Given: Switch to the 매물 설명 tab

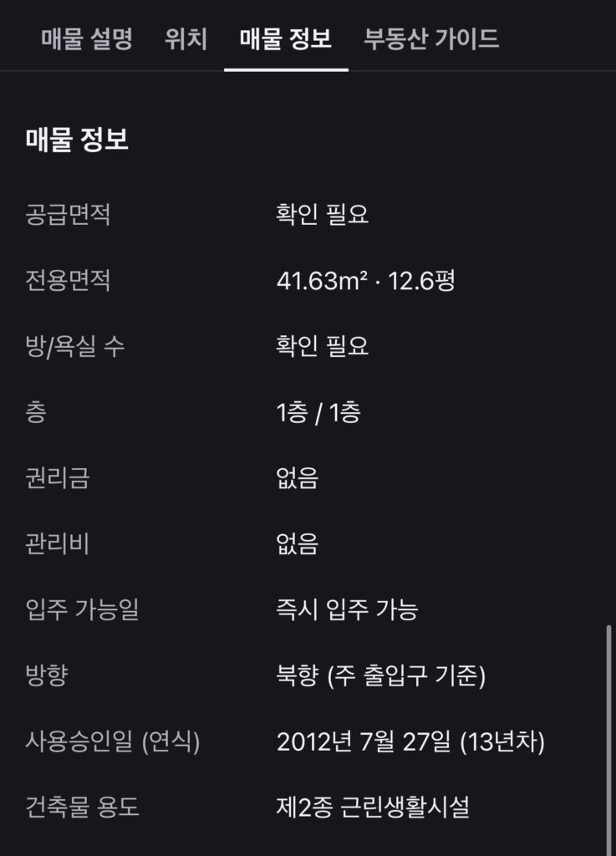Looking at the screenshot, I should [x=87, y=38].
